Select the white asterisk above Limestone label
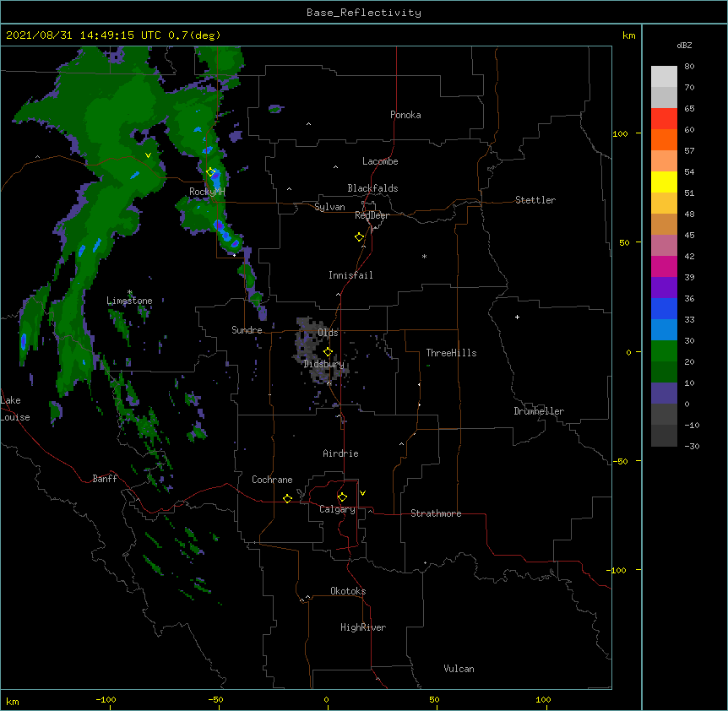The height and width of the screenshot is (711, 728). (129, 292)
